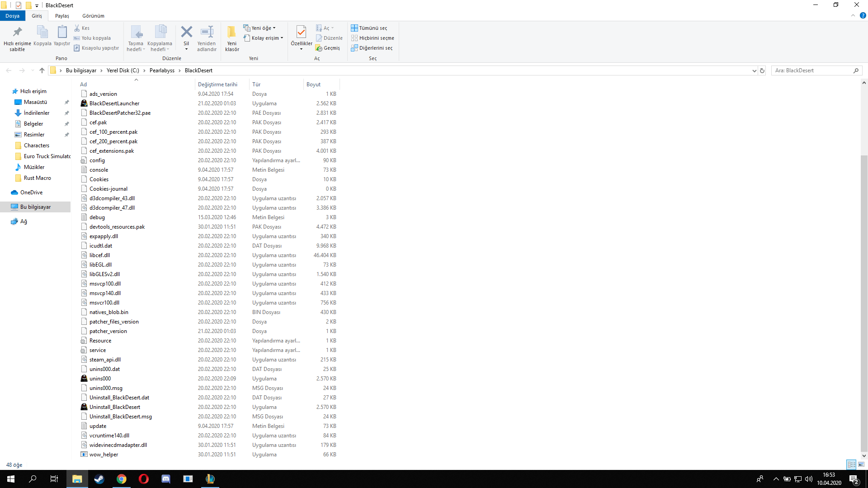Open the Help question mark icon
The height and width of the screenshot is (488, 868).
[x=863, y=15]
